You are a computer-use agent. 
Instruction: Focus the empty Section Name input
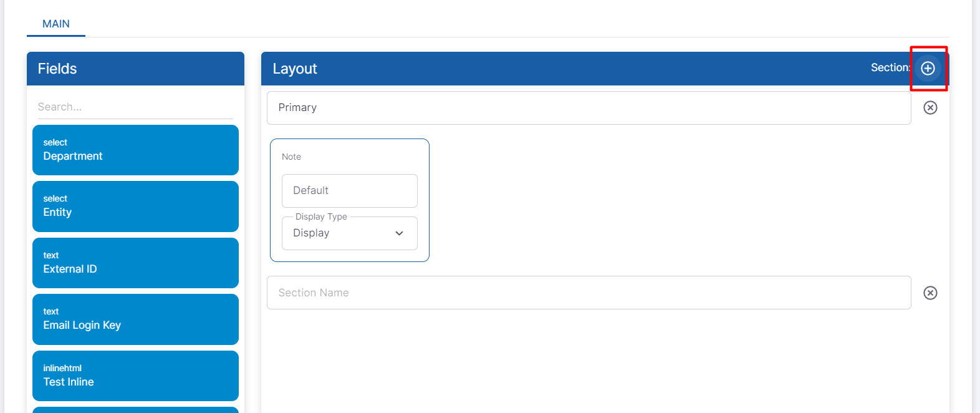(588, 293)
